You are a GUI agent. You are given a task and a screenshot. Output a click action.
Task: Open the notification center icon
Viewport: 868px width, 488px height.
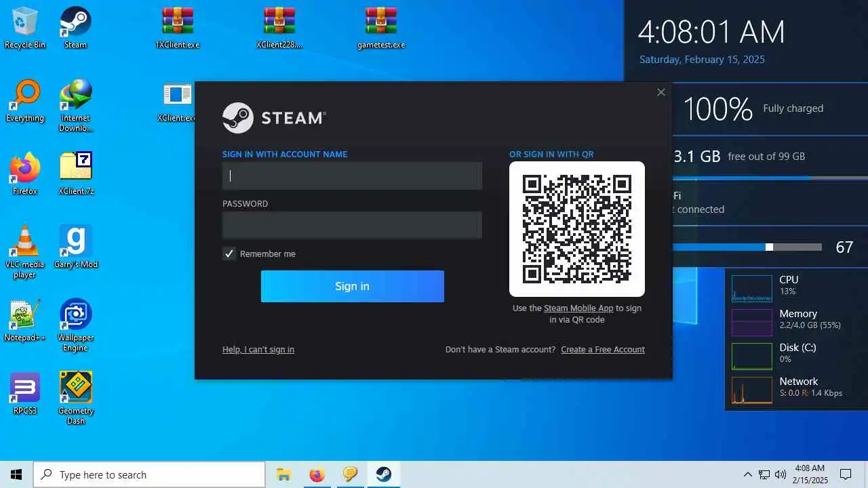(846, 474)
